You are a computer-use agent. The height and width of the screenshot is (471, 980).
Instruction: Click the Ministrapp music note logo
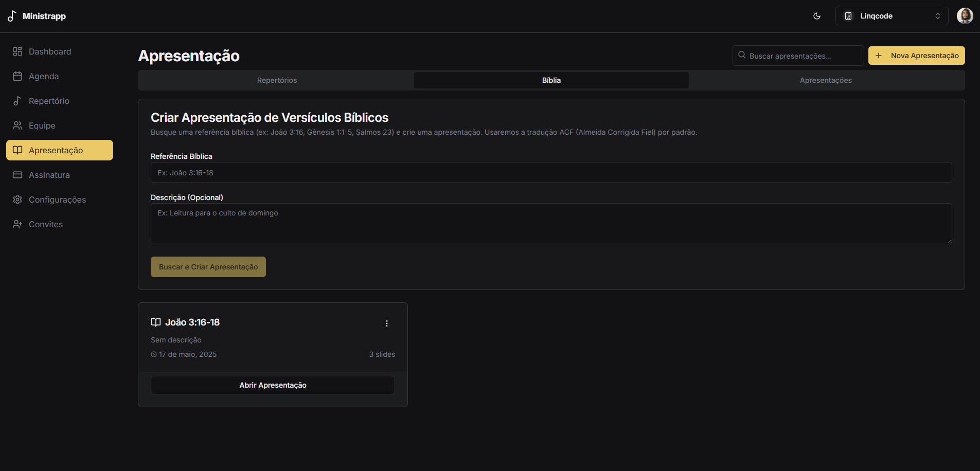(12, 16)
